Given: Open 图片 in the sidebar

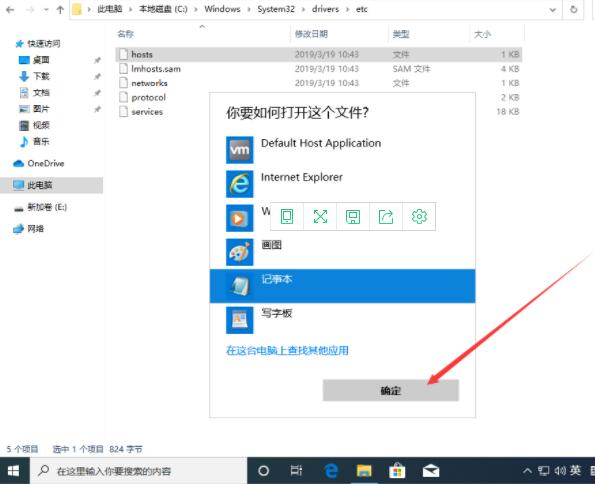Looking at the screenshot, I should click(x=34, y=109).
